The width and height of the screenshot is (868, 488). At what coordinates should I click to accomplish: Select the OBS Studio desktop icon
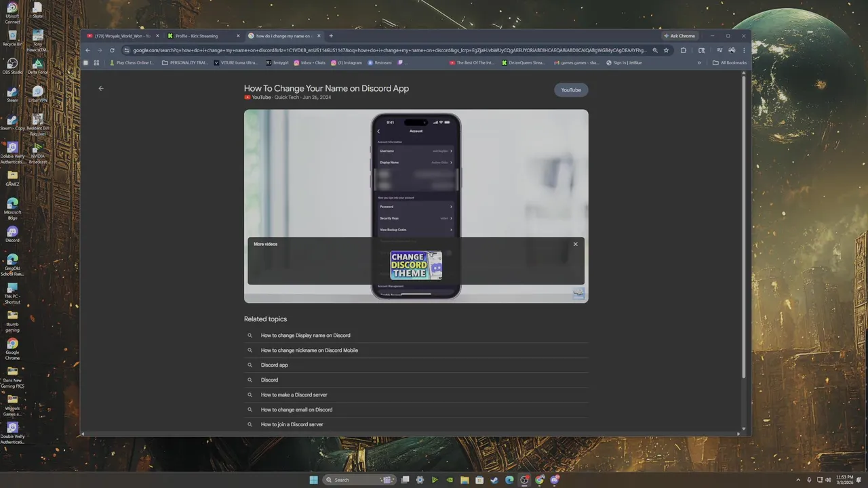click(12, 66)
